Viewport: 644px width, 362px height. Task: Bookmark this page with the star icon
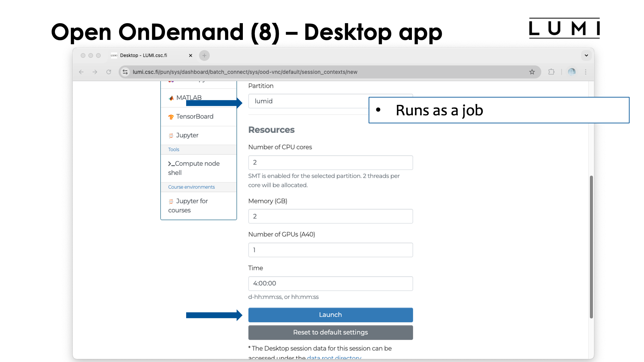(x=532, y=72)
